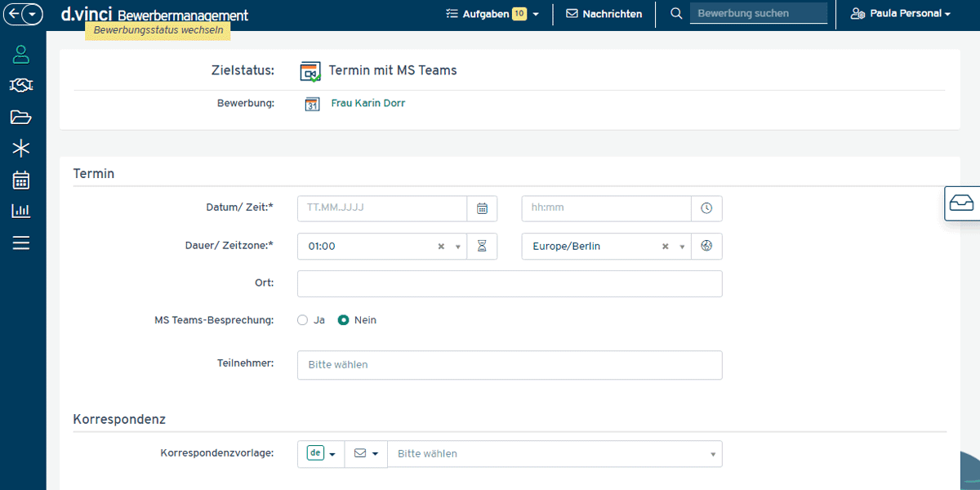Open the history dropdown beside the back arrow
The height and width of the screenshot is (490, 980).
click(x=32, y=14)
